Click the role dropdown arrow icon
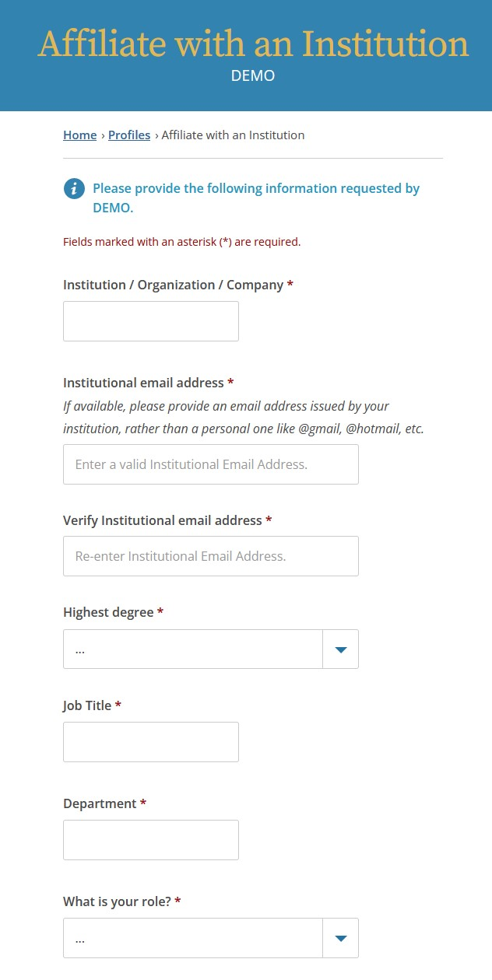492x980 pixels. point(340,937)
